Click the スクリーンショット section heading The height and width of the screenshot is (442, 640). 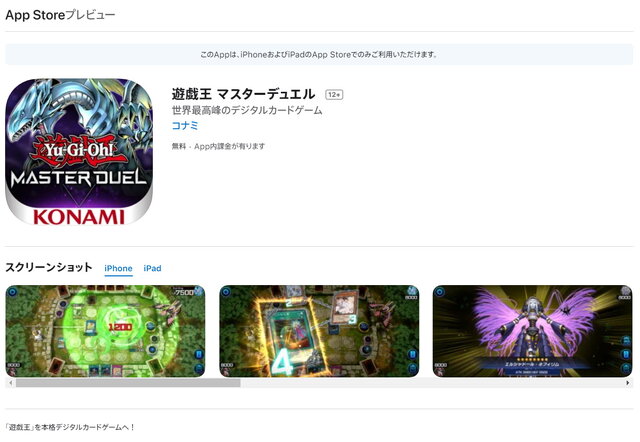pos(49,267)
